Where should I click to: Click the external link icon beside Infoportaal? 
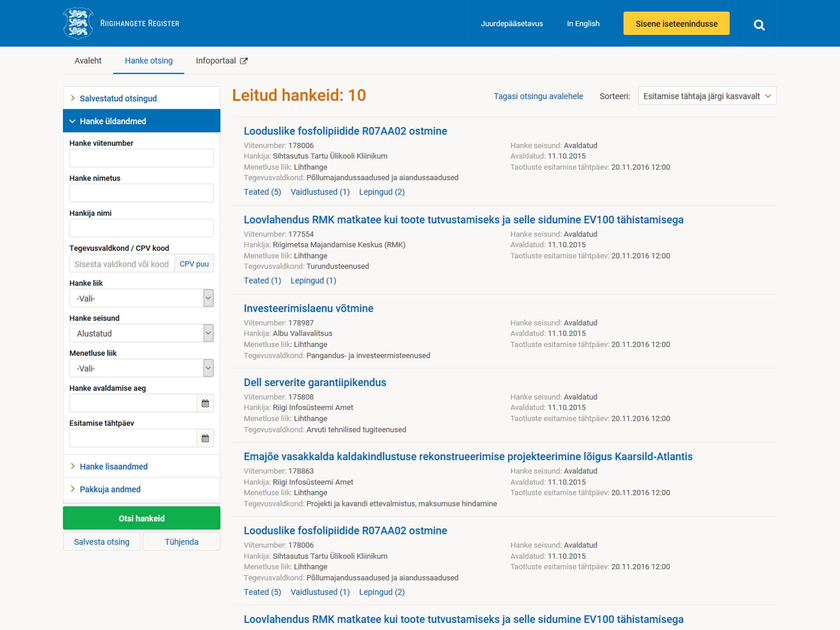click(x=244, y=61)
